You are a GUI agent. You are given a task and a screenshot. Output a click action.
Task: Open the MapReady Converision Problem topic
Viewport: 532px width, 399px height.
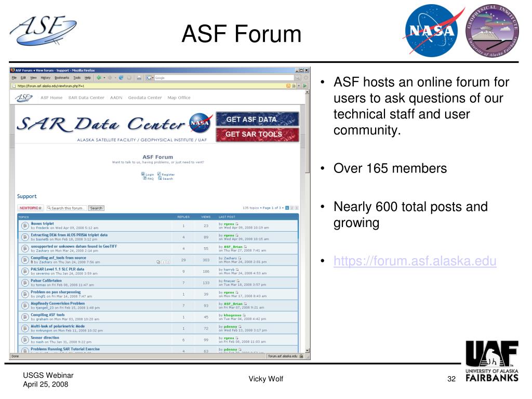coord(58,303)
